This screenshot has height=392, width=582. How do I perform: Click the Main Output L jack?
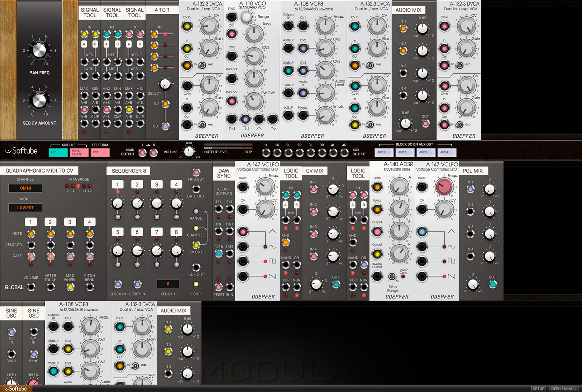point(143,153)
